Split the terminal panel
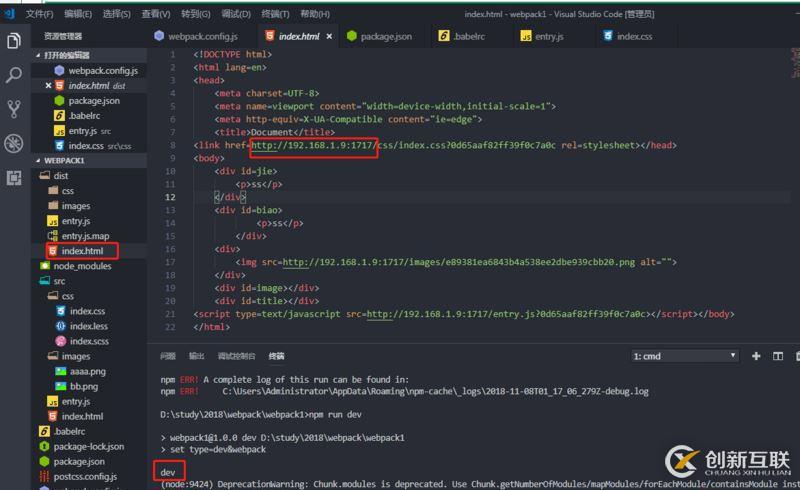 (x=778, y=356)
